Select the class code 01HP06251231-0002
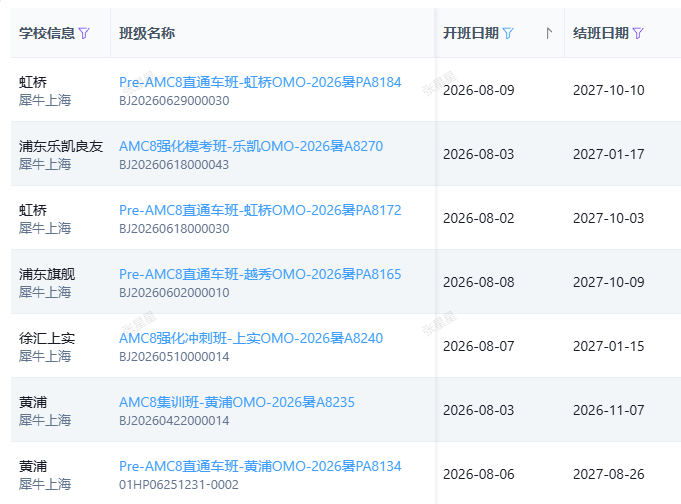Screen dimensions: 681x504 click(179, 485)
